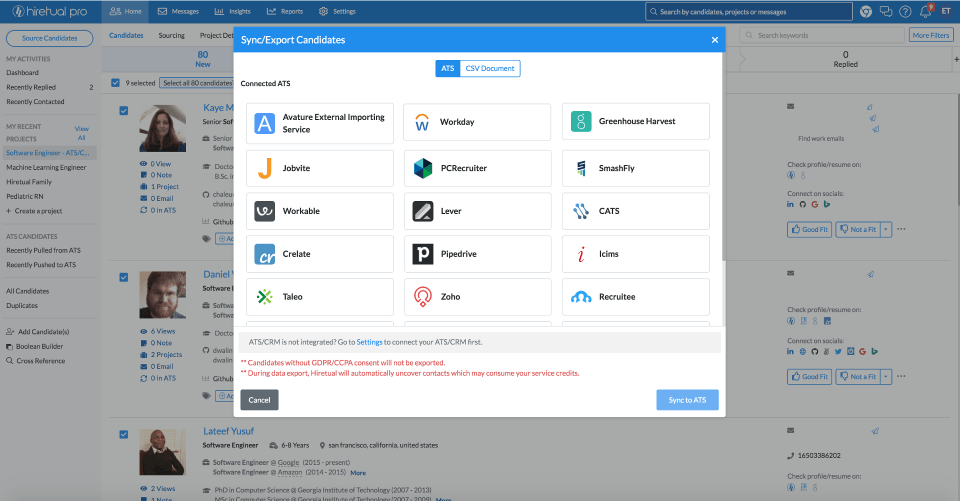Open the Home menu
960x501 pixels.
pos(126,12)
